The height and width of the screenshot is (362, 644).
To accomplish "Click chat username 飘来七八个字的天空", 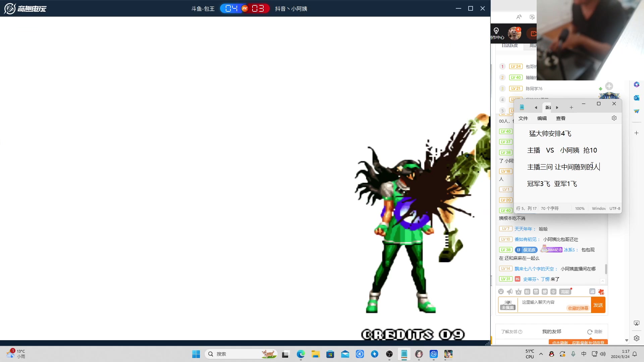I will [x=534, y=269].
